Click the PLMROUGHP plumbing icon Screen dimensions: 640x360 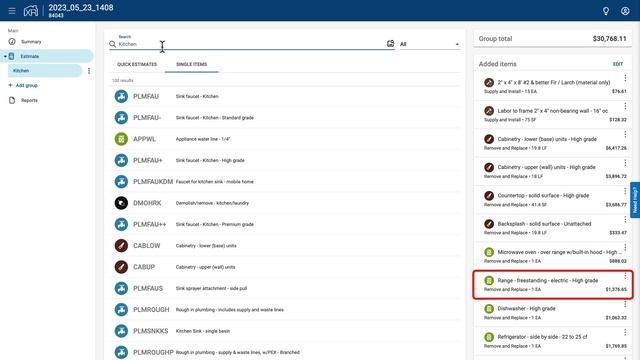coord(121,352)
